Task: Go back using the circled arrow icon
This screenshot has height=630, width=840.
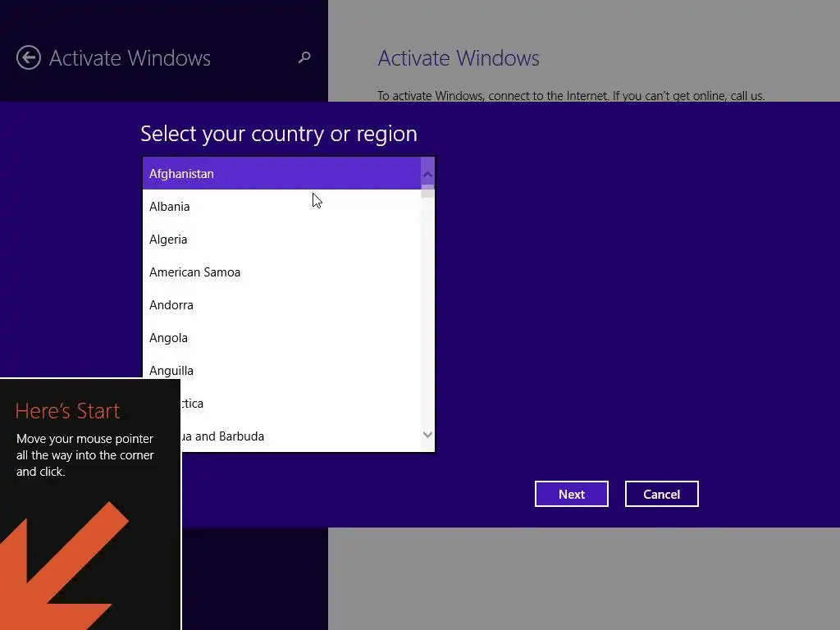Action: click(29, 57)
